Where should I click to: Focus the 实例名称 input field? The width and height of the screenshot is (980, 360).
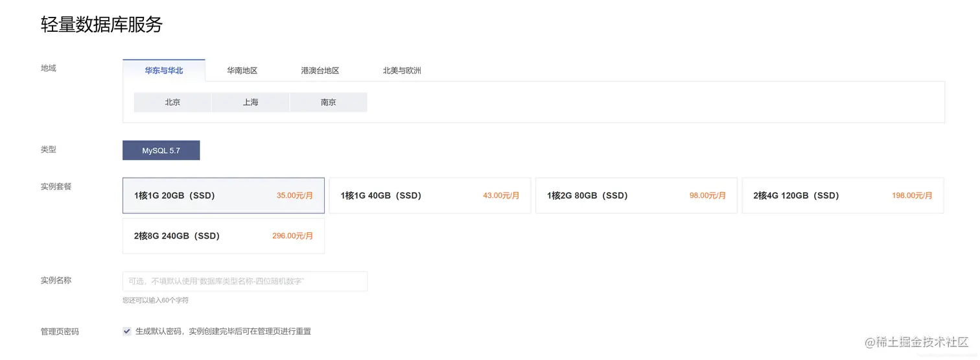(245, 281)
